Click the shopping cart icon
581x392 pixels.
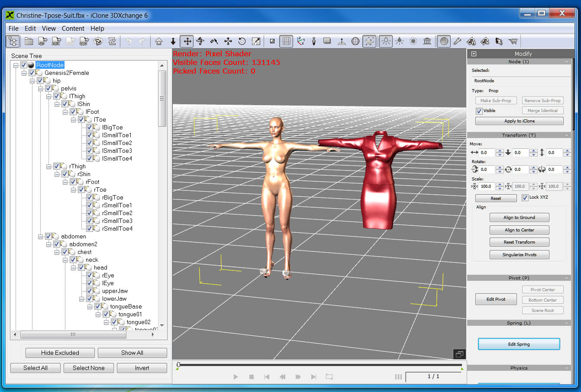(x=513, y=42)
